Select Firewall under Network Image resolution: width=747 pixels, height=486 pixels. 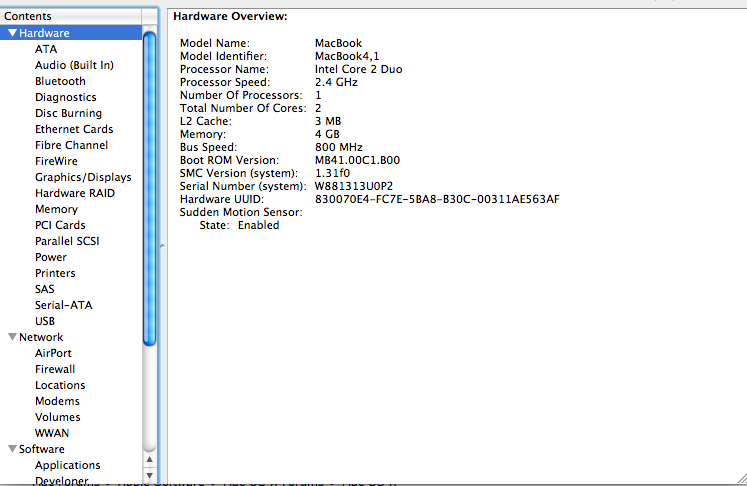(55, 369)
